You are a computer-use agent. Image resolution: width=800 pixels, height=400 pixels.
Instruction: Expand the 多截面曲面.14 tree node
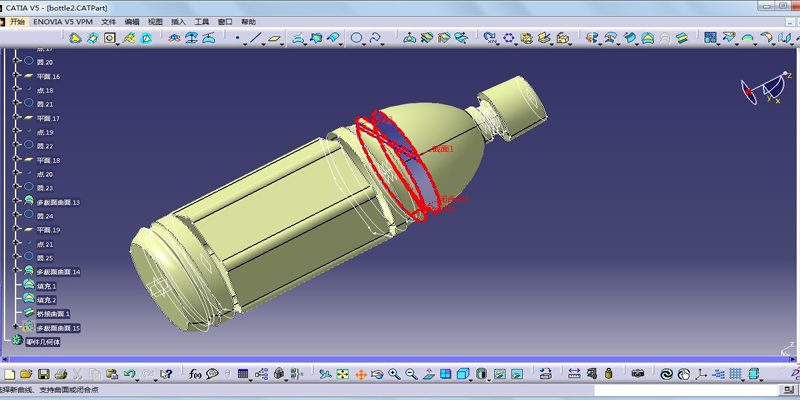tap(15, 271)
